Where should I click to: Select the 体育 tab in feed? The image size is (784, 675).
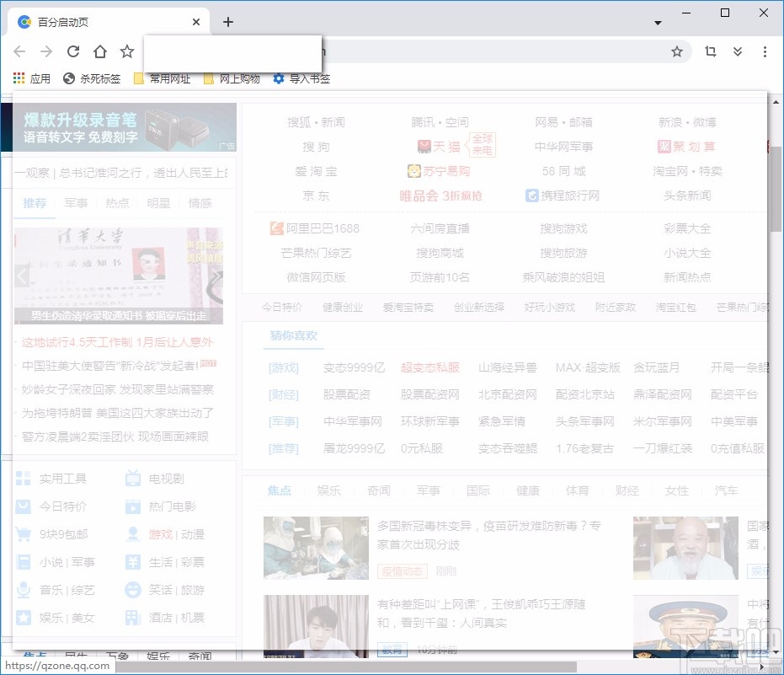click(x=578, y=490)
